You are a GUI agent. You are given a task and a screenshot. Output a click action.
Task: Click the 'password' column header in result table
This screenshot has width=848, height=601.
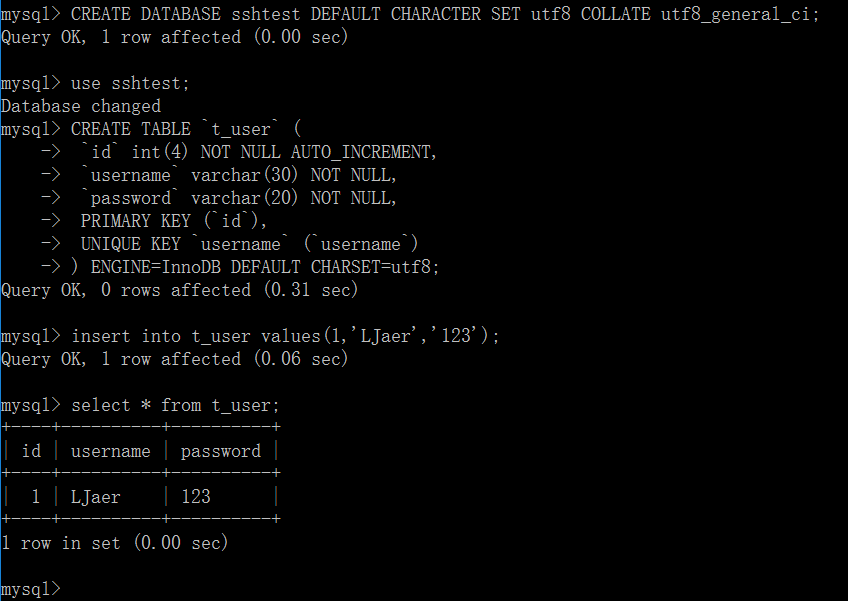point(221,452)
